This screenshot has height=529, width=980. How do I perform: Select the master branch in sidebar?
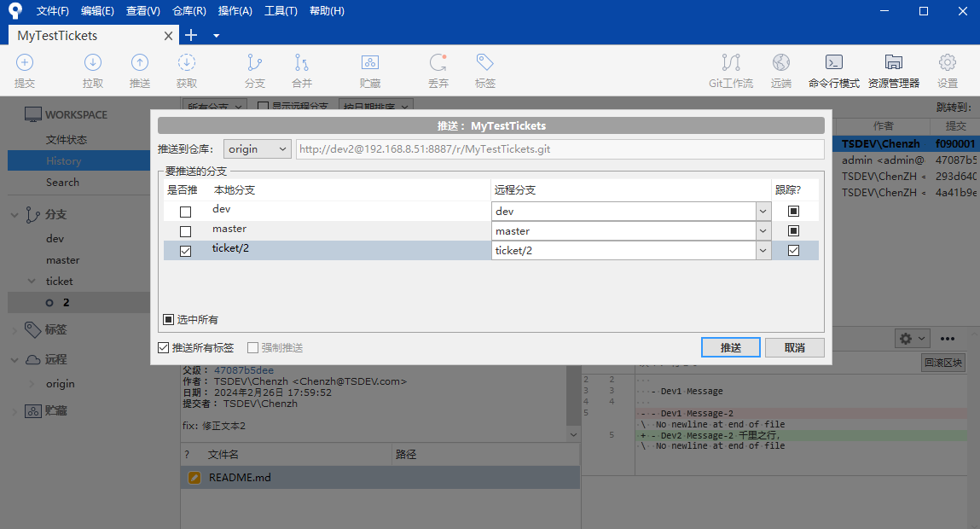point(62,260)
